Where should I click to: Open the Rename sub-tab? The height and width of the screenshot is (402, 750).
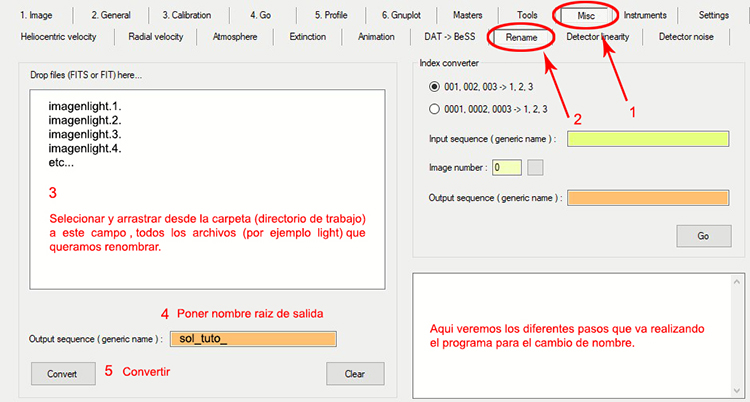pyautogui.click(x=519, y=37)
